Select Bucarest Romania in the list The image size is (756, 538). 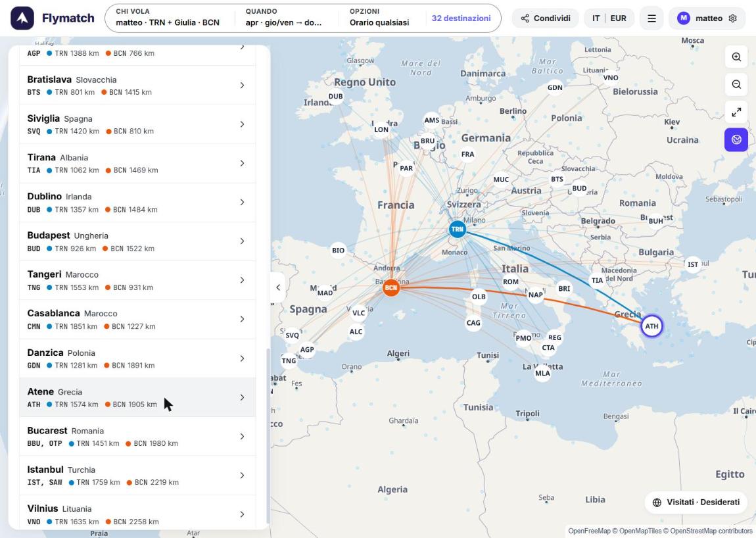137,437
